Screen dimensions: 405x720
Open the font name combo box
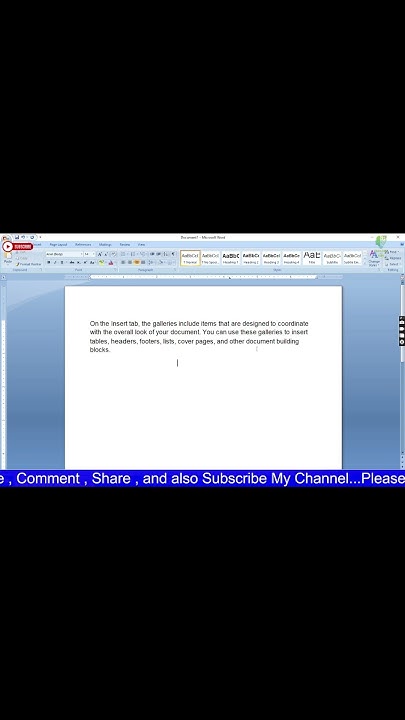point(64,254)
